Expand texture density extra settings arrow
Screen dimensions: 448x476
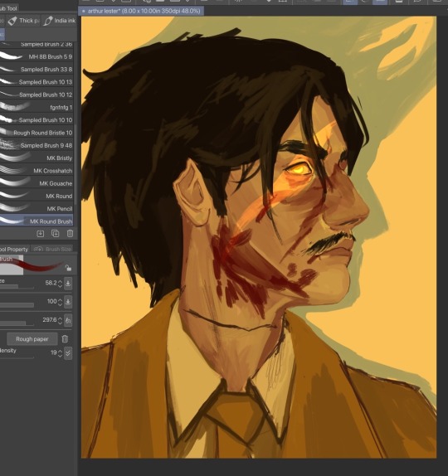pos(68,353)
